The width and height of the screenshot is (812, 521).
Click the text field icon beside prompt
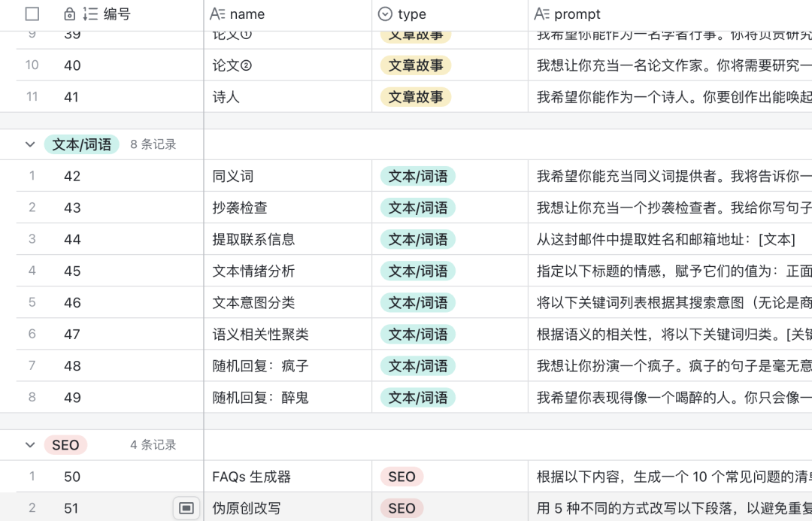(541, 14)
